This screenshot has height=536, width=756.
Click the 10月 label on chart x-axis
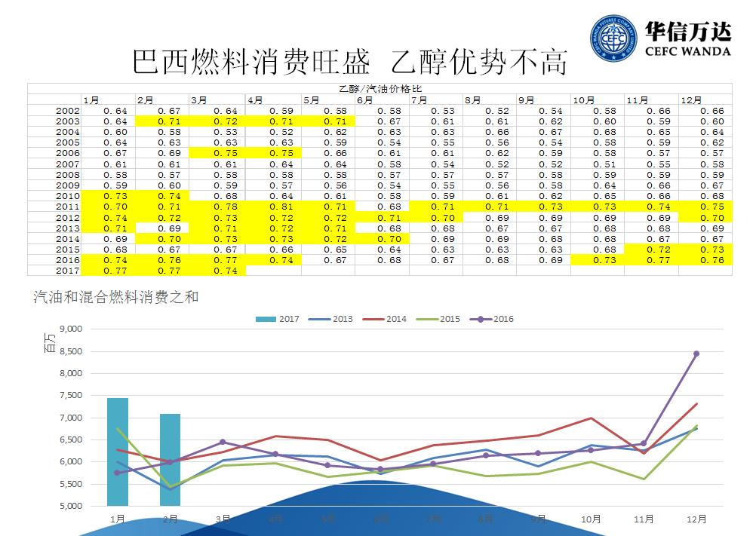(x=592, y=519)
